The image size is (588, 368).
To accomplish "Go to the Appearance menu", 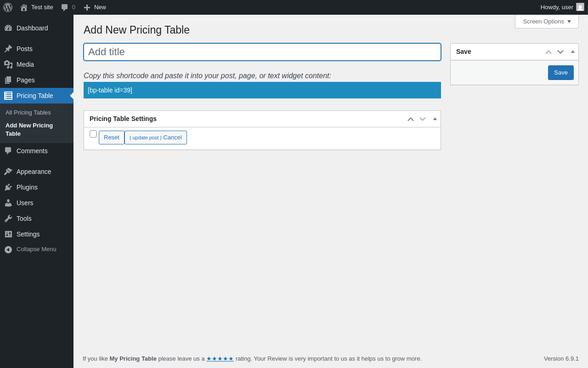I will point(34,172).
